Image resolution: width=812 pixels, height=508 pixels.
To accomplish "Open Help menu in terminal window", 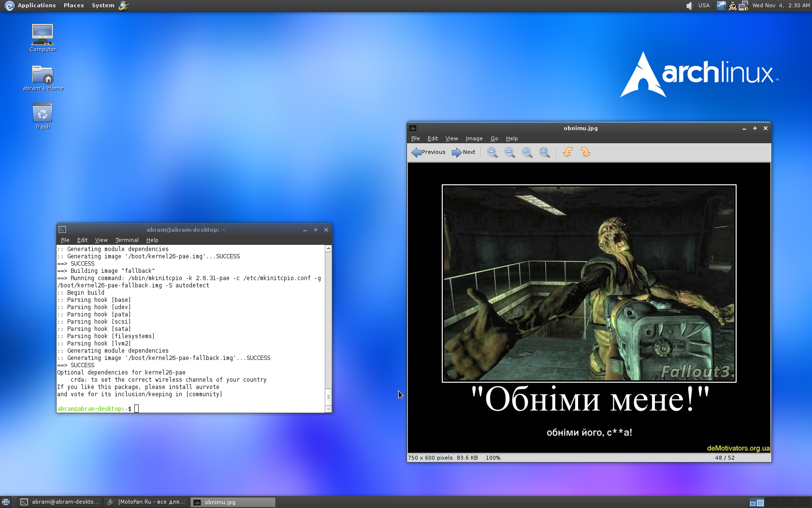I will (152, 240).
